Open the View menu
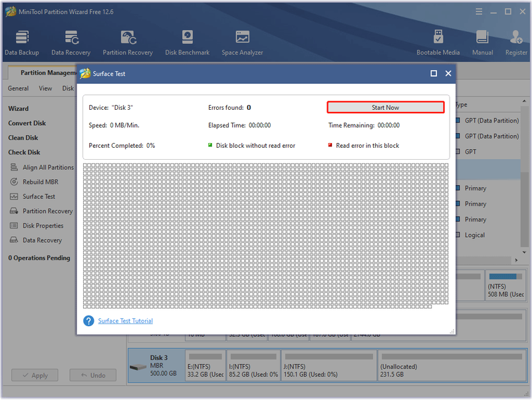532x400 pixels. click(x=45, y=89)
